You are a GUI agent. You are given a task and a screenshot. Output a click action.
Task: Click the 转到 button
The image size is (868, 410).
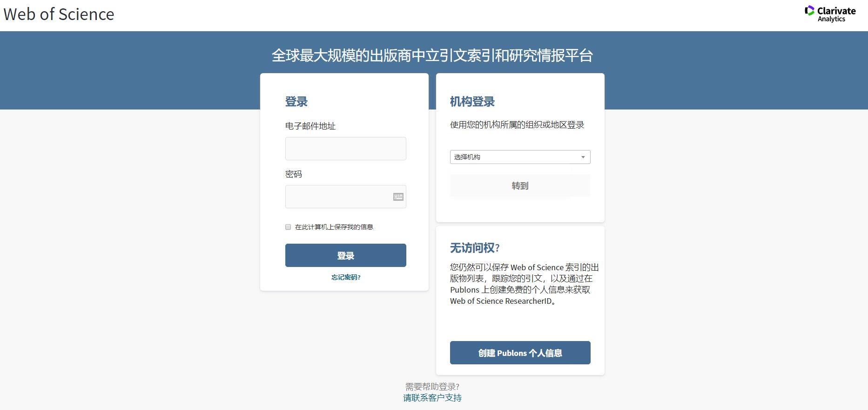[x=520, y=186]
